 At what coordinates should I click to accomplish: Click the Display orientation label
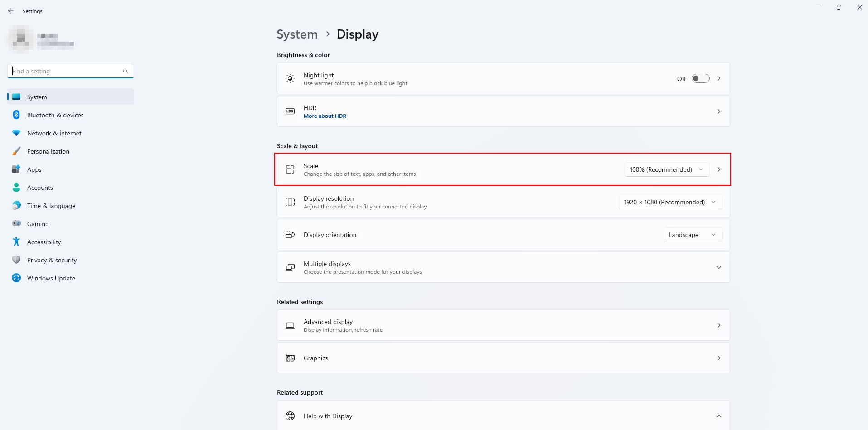(x=330, y=235)
